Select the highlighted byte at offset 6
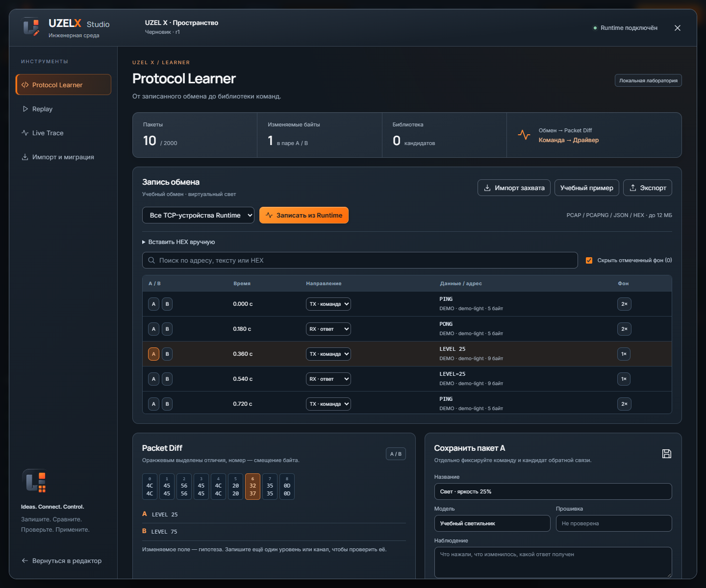The image size is (706, 588). point(252,487)
